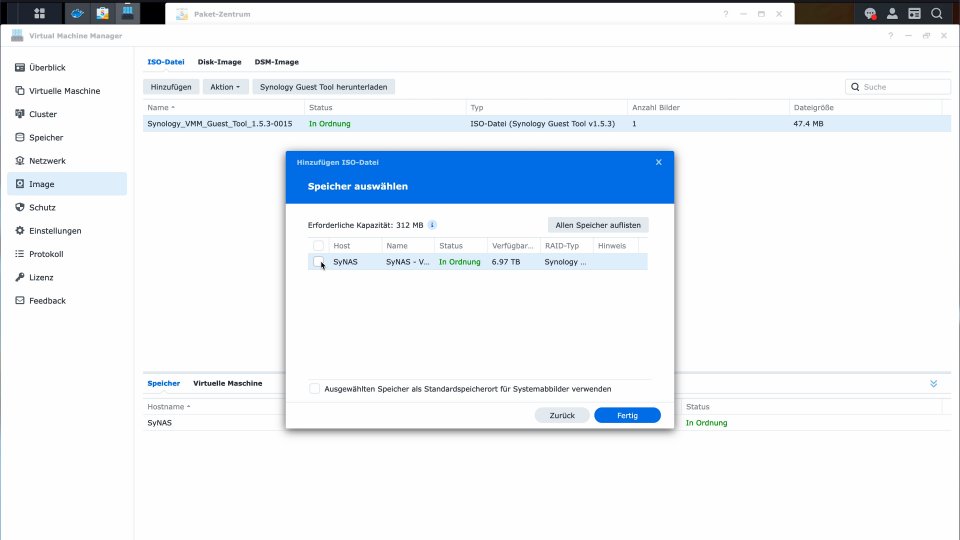This screenshot has height=540, width=960.
Task: Click the Typ column header
Action: [546, 107]
